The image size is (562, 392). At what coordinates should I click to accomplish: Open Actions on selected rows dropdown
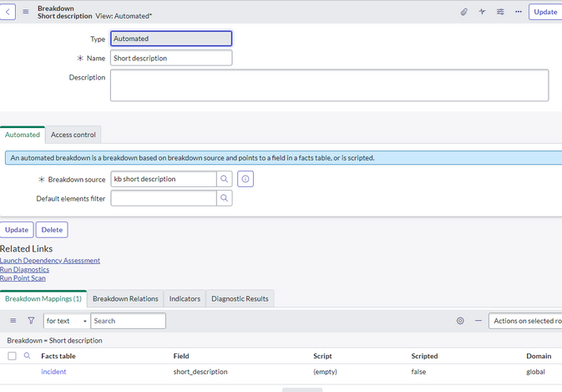[x=525, y=321]
